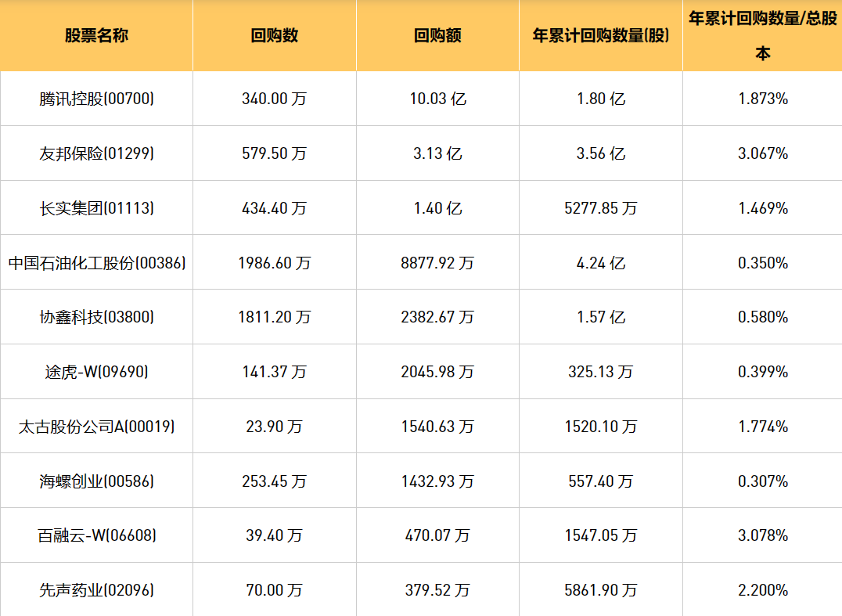Open the 腾讯控股(00700) stock entry
This screenshot has width=842, height=616.
pos(96,99)
